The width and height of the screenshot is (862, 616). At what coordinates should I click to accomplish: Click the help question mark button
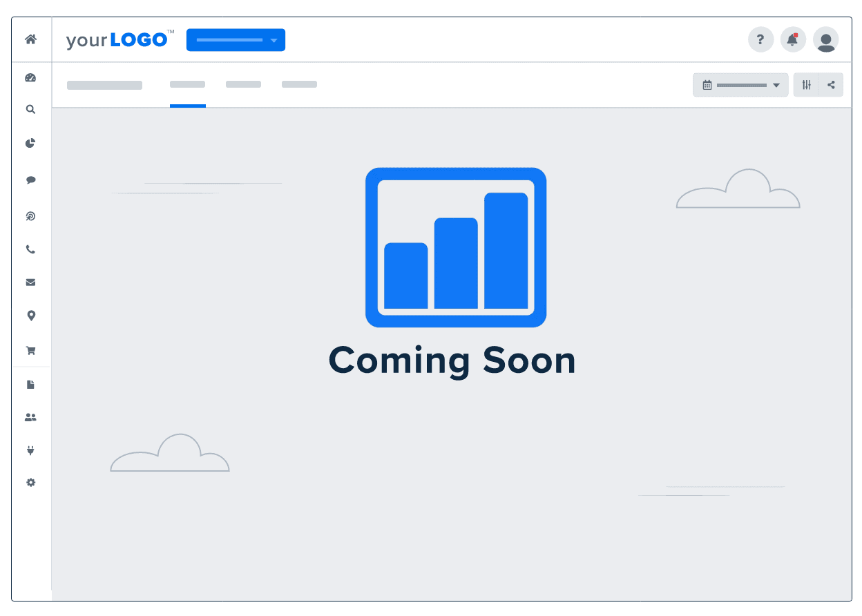(x=760, y=39)
